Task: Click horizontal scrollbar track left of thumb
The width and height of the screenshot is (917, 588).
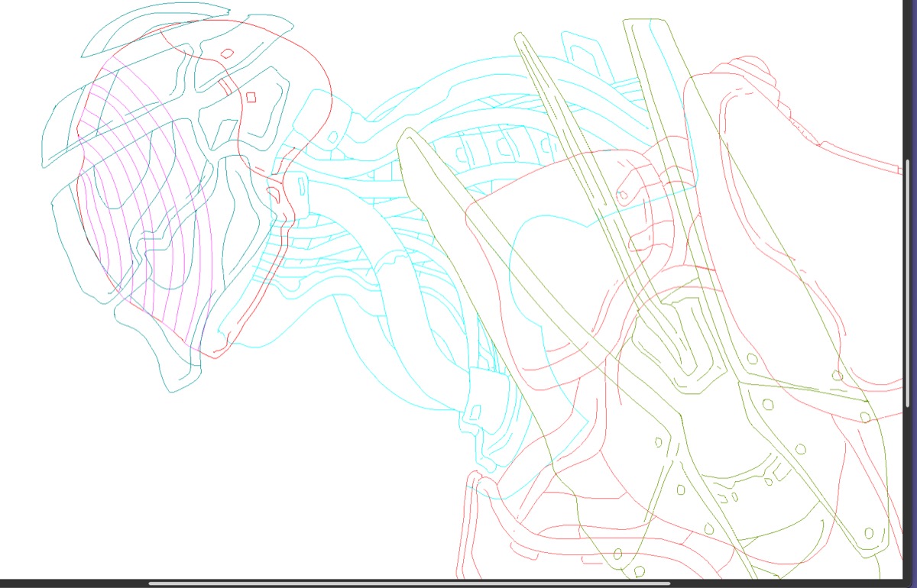Action: tap(76, 583)
